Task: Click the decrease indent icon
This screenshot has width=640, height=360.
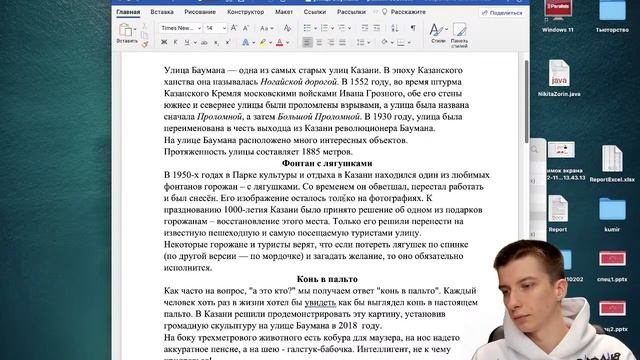Action: click(x=365, y=28)
